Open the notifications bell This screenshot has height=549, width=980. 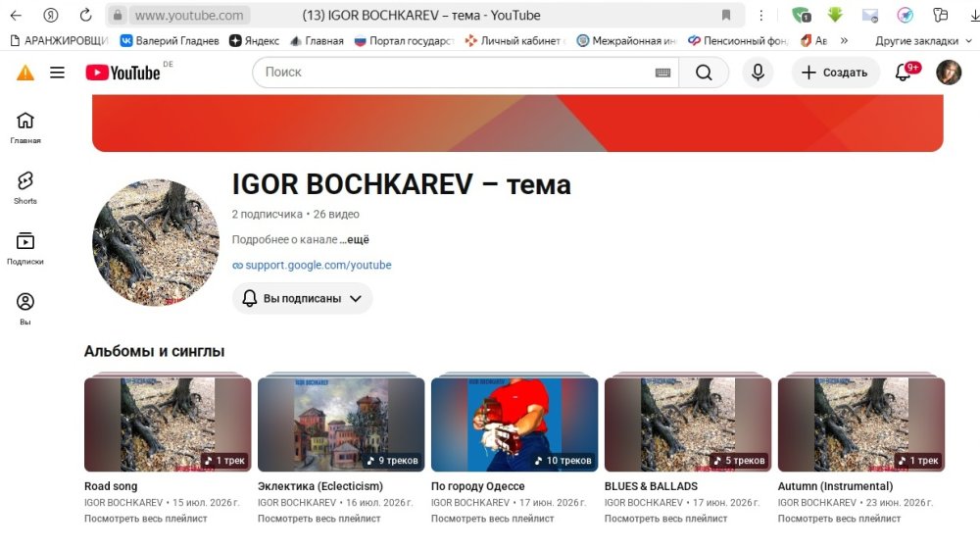(x=904, y=73)
